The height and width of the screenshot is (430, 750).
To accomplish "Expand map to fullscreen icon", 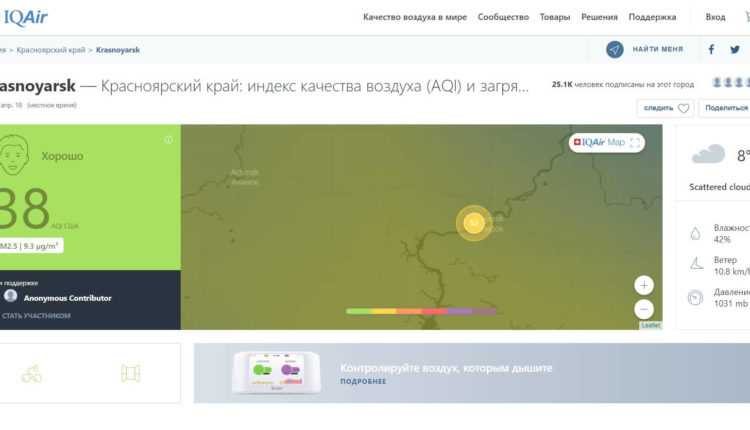I will pos(635,143).
